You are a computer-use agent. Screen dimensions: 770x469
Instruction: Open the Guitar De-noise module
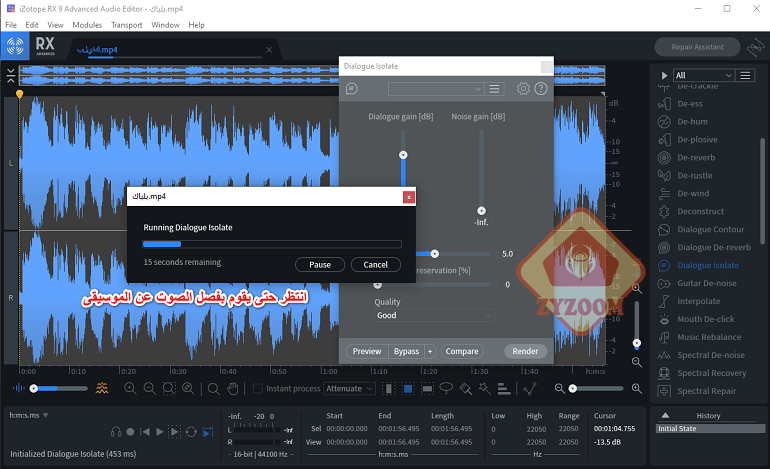coord(707,283)
